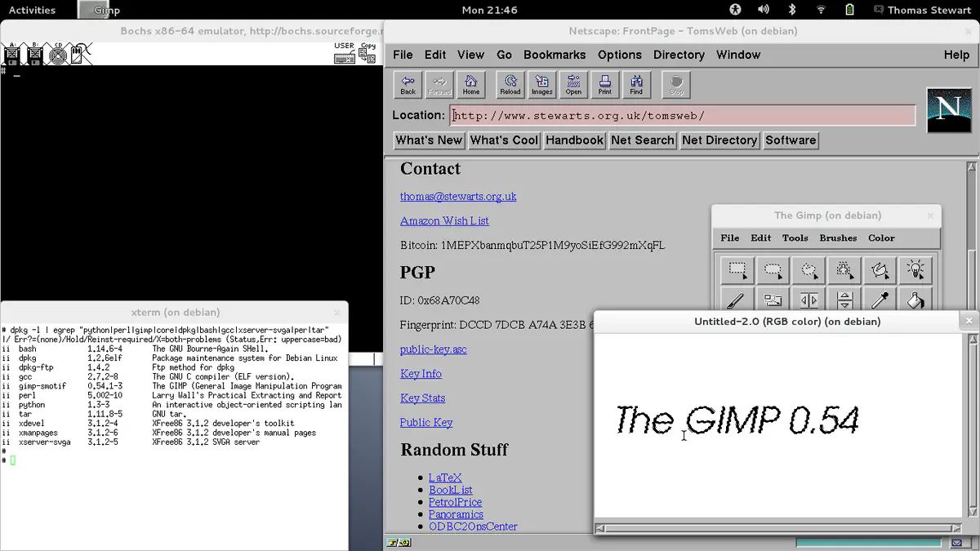Open the Brushes menu in Gimp toolbox
The image size is (980, 551).
[838, 238]
